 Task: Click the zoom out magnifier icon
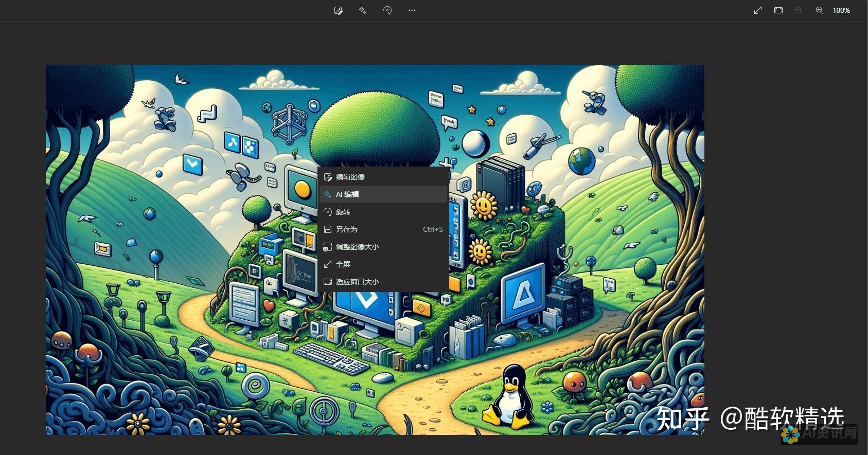click(799, 10)
